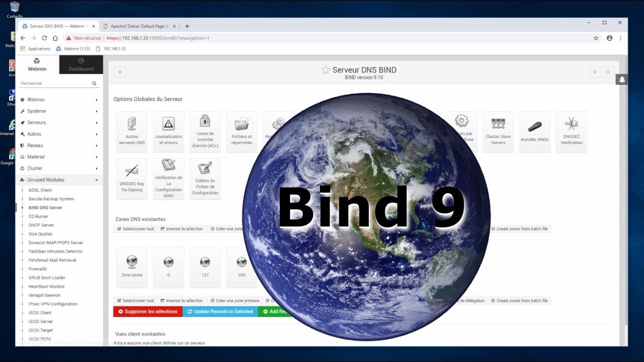Screen dimensions: 644x362
Task: Expand the Réseau sidebar category
Action: point(59,145)
